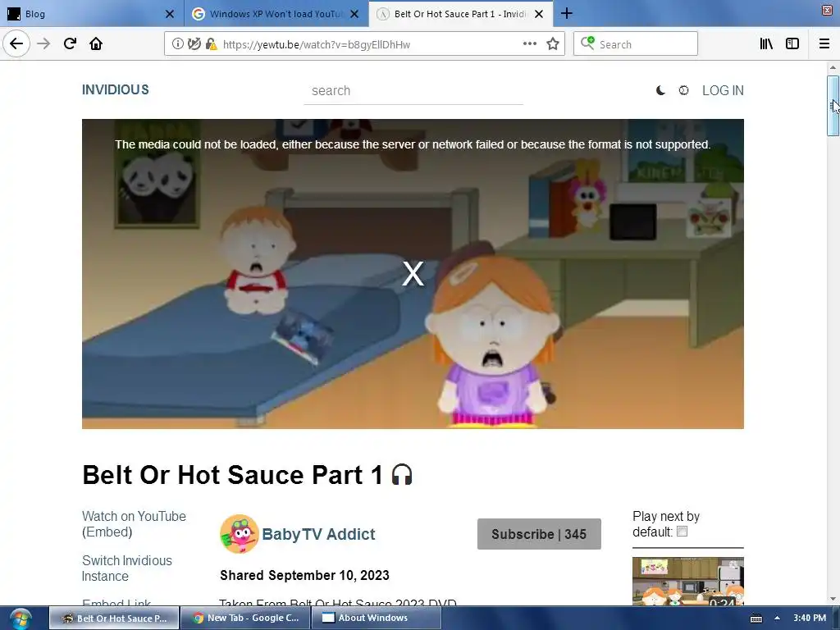Viewport: 840px width, 630px height.
Task: Open About Windows taskbar item
Action: pos(376,619)
